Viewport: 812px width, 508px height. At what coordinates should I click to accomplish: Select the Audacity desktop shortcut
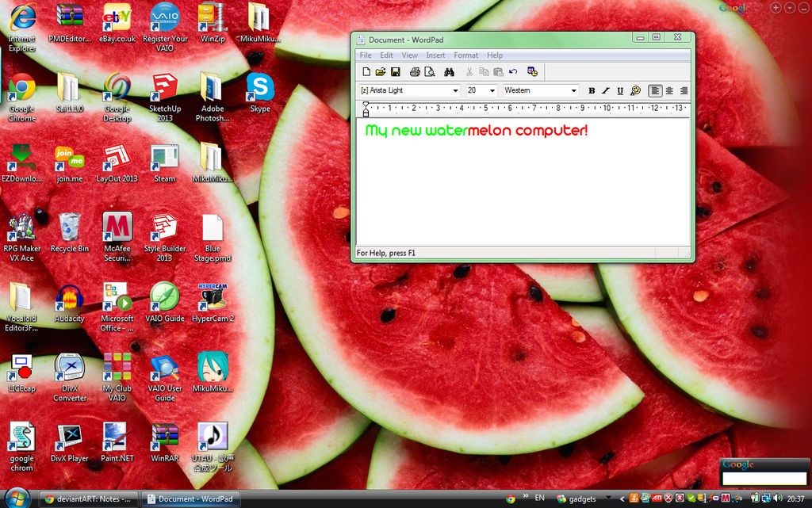(x=70, y=304)
